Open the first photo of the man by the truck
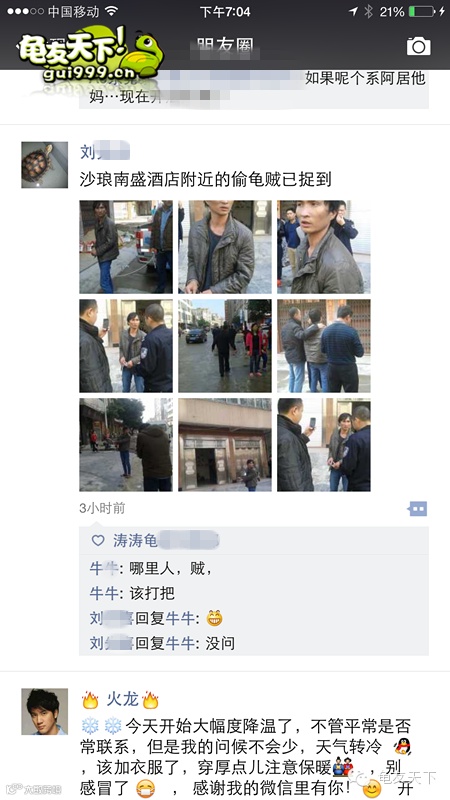This screenshot has height=800, width=450. 126,247
